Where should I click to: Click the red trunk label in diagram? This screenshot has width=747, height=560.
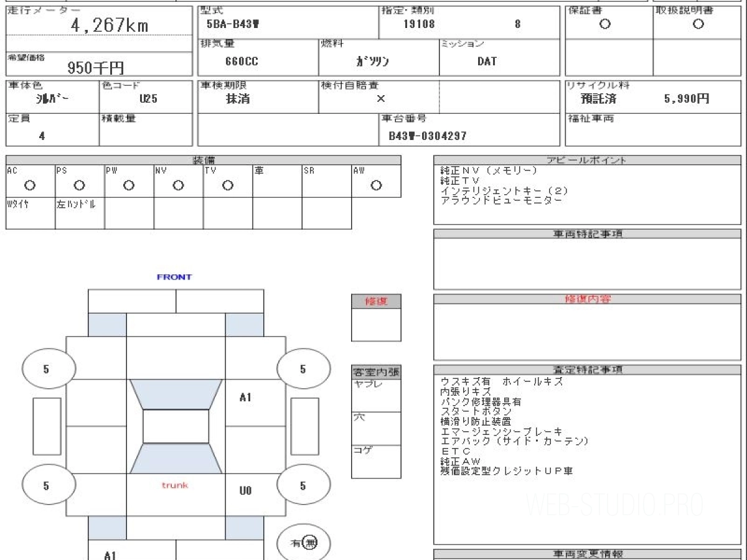175,485
